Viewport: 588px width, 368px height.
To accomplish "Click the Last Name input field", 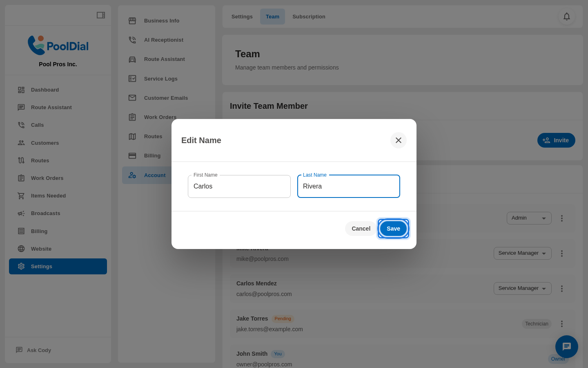I will pyautogui.click(x=348, y=186).
